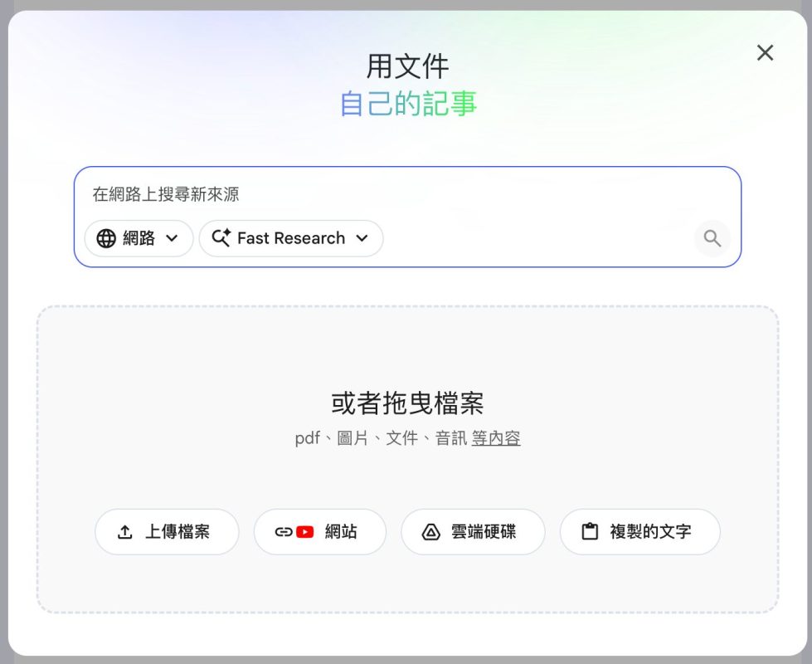Open the Fast Research mode dropdown
The image size is (812, 664).
point(291,238)
